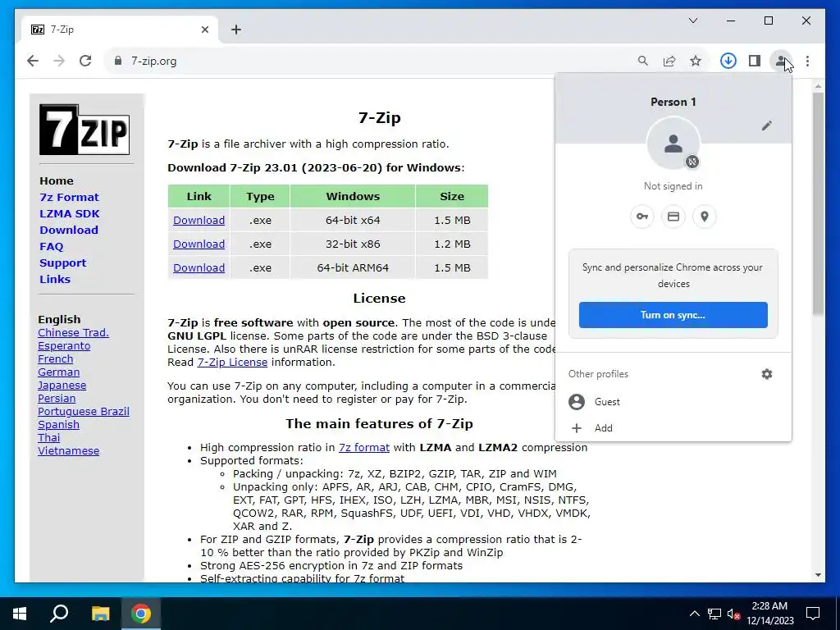The width and height of the screenshot is (840, 630).
Task: Show hidden tray icons chevron
Action: pos(694,614)
